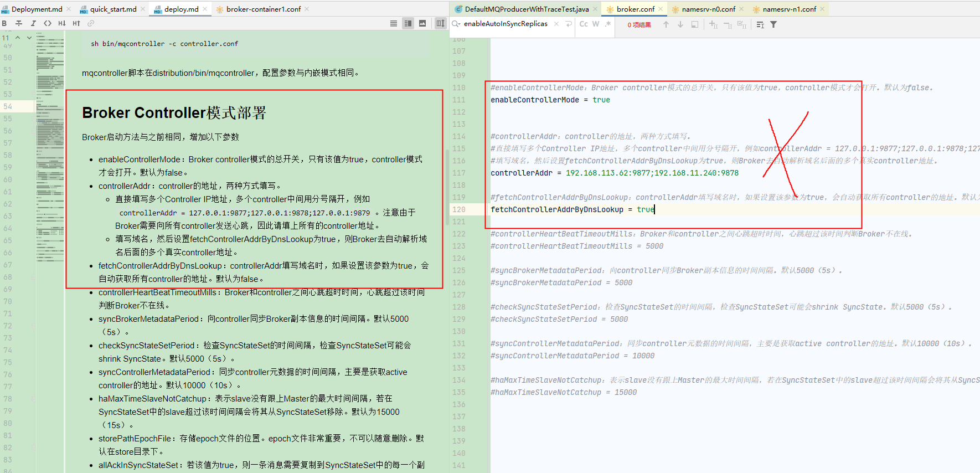Open search results in Find window
980x473 pixels.
point(760,24)
